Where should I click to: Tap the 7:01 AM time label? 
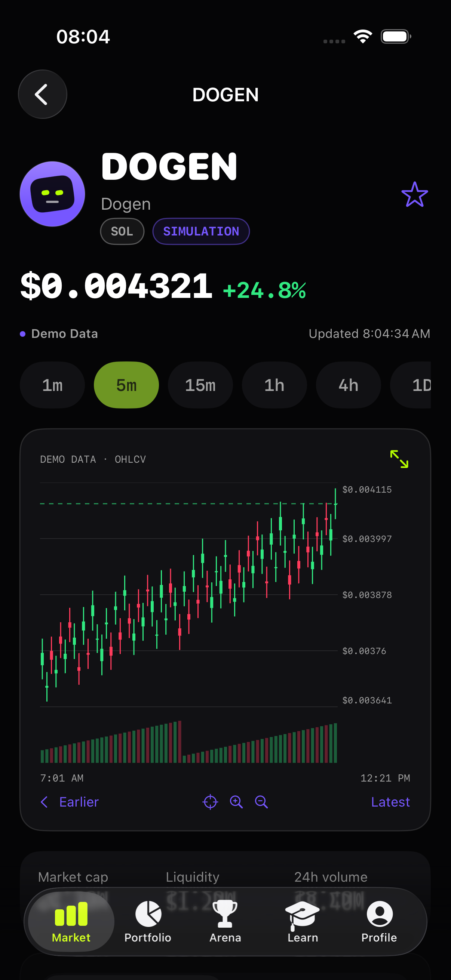[x=62, y=778]
